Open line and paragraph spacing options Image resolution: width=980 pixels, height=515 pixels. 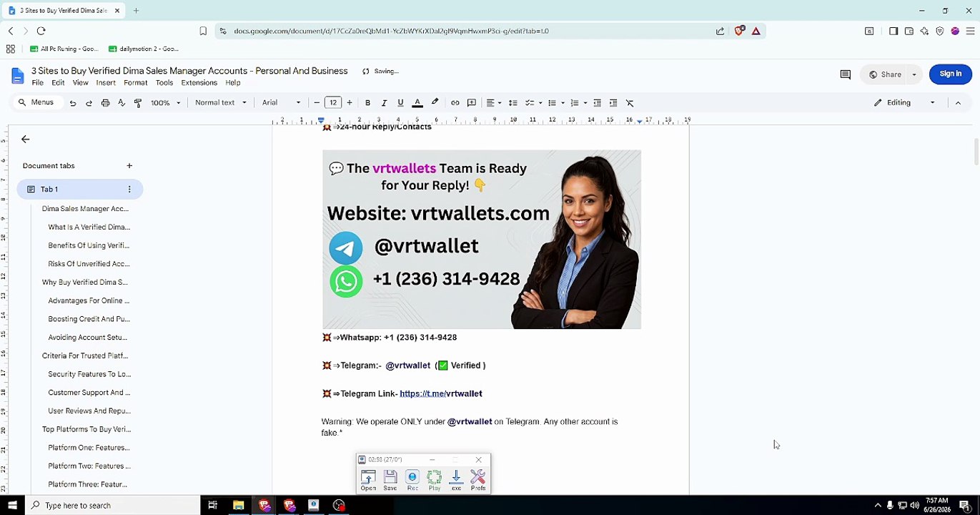pos(513,103)
